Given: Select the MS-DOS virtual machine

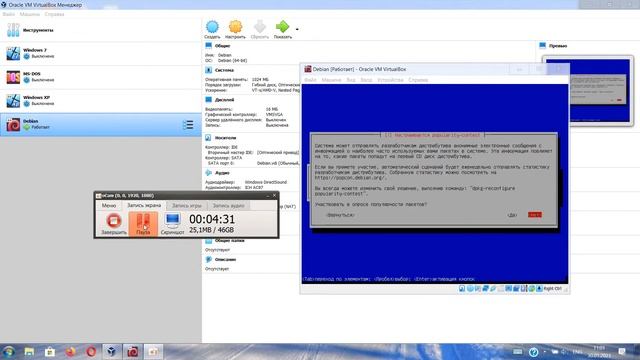Looking at the screenshot, I should (101, 77).
